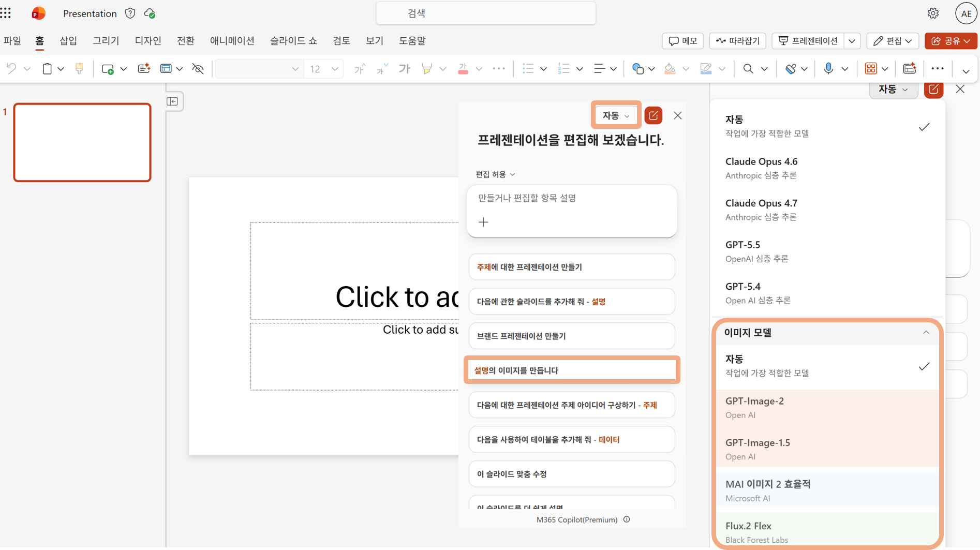Click the info icon next to M365 Copilot(Premium)
This screenshot has width=980, height=550.
point(627,519)
